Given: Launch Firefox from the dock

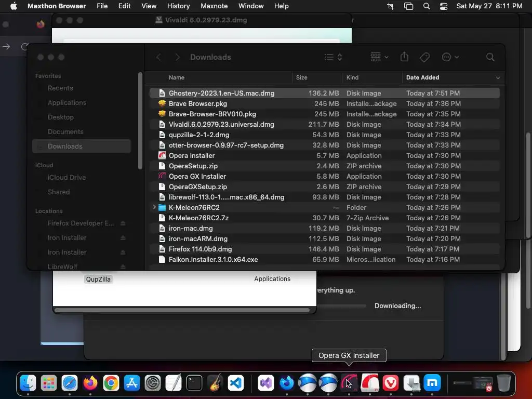Looking at the screenshot, I should click(x=90, y=383).
